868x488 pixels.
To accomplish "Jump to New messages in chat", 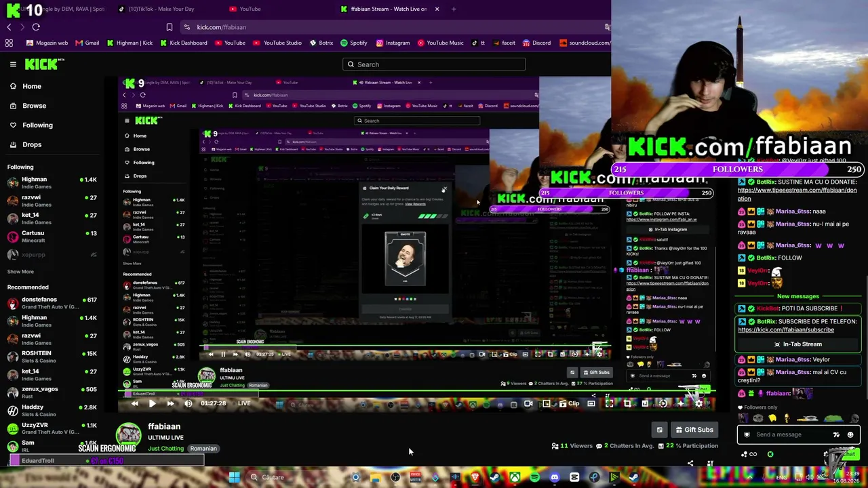I will click(x=798, y=296).
